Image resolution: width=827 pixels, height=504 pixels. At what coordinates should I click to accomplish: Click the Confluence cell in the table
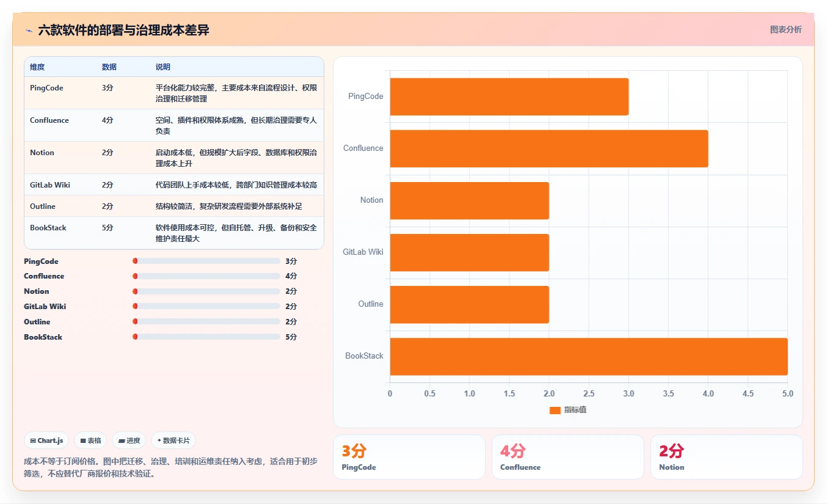click(49, 120)
